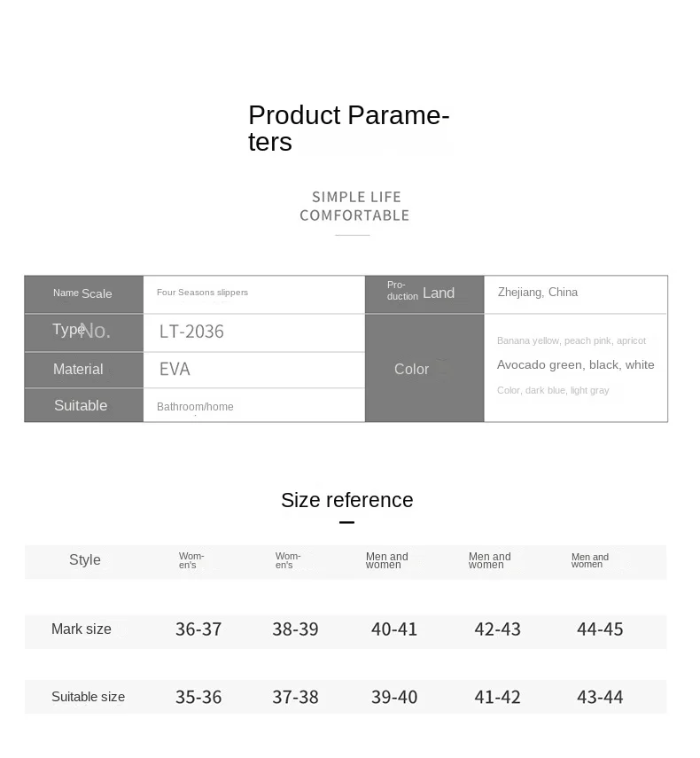This screenshot has width=700, height=758.
Task: Click the Material label cell
Action: pyautogui.click(x=78, y=370)
